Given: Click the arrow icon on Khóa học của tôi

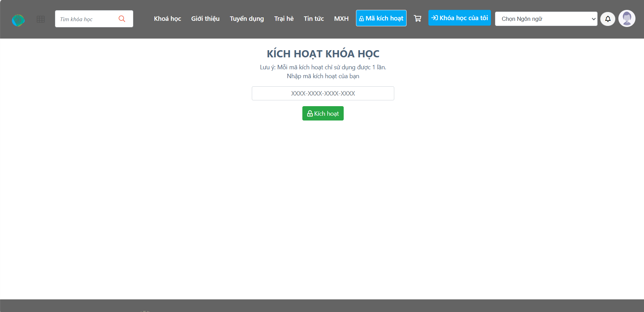Looking at the screenshot, I should (435, 18).
